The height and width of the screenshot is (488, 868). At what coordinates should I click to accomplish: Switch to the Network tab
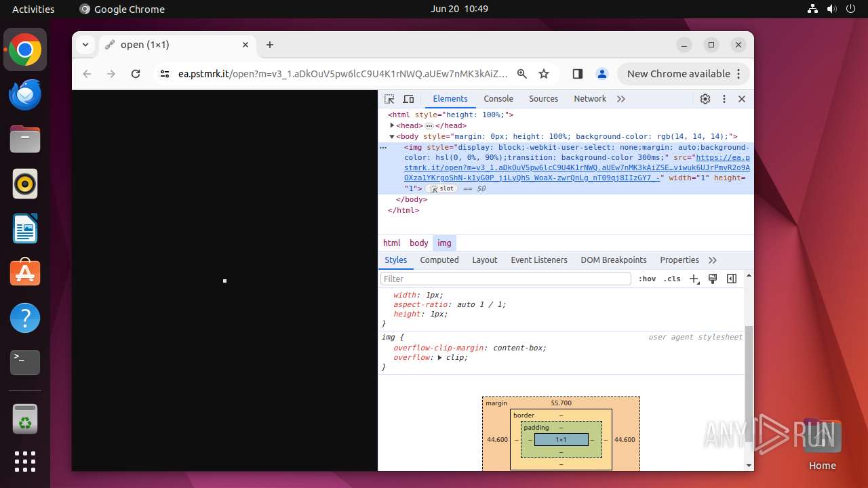pyautogui.click(x=590, y=99)
